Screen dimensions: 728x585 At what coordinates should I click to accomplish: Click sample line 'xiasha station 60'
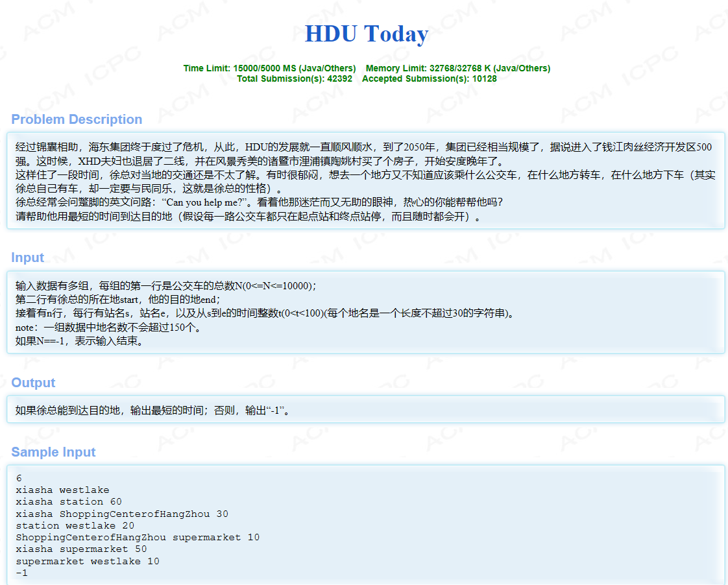[69, 502]
